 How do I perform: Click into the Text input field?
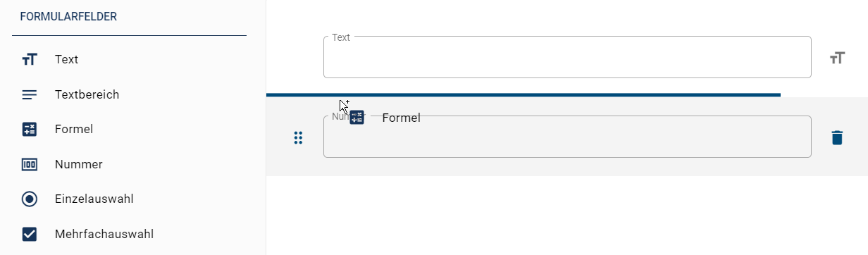point(567,57)
